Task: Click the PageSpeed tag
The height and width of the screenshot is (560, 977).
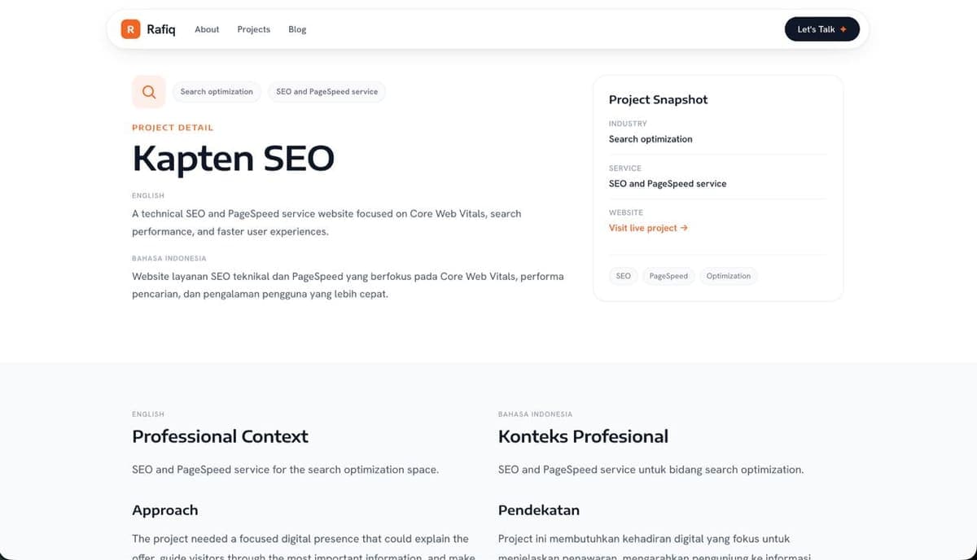Action: (668, 276)
